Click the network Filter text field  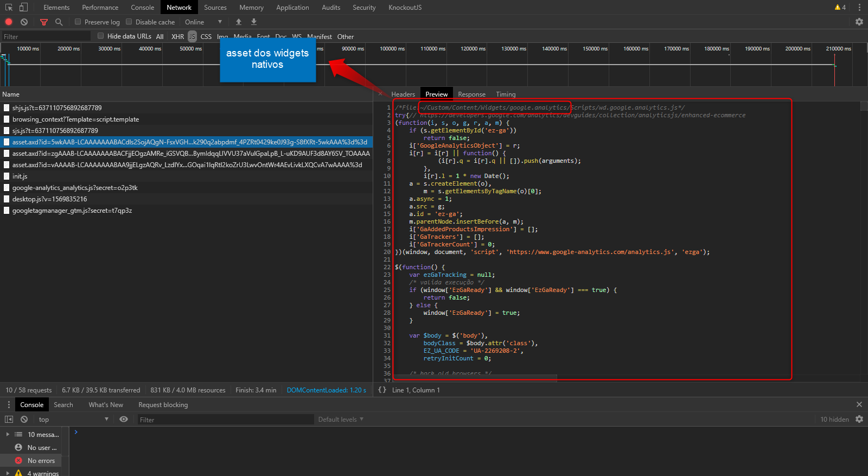click(x=46, y=36)
